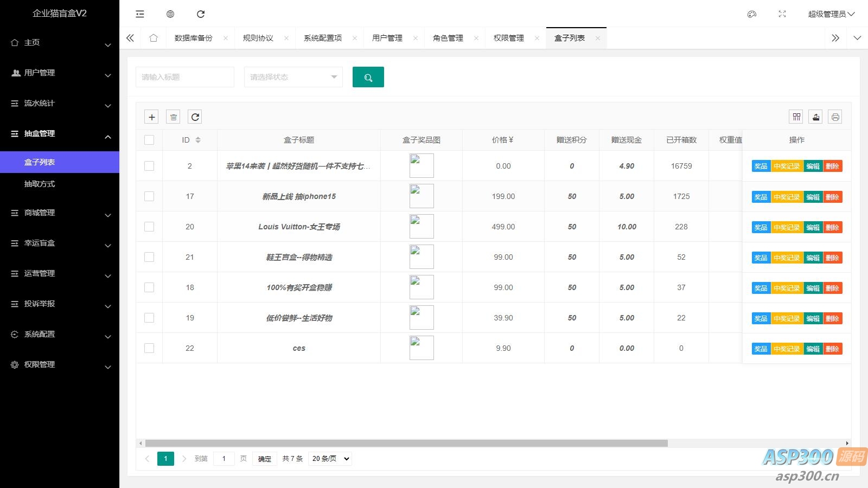Switch to the 用户管理 tab
The image size is (868, 488).
(386, 37)
